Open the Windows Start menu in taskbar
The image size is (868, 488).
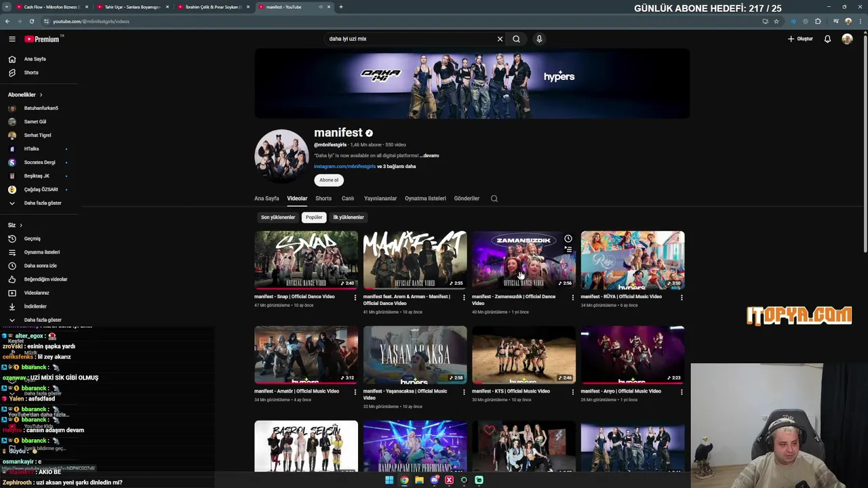[x=389, y=480]
